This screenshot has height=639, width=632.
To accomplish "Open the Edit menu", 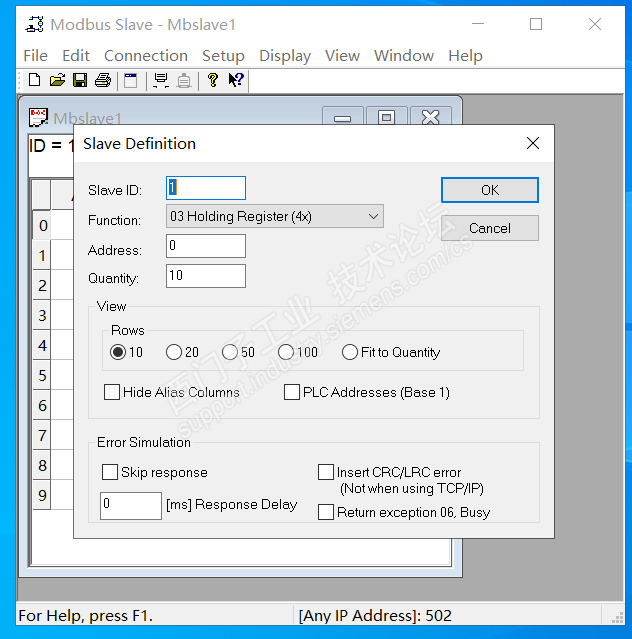I will click(76, 55).
